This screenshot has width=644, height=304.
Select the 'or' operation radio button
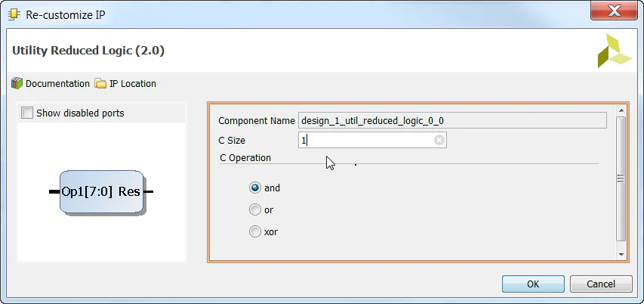point(255,209)
